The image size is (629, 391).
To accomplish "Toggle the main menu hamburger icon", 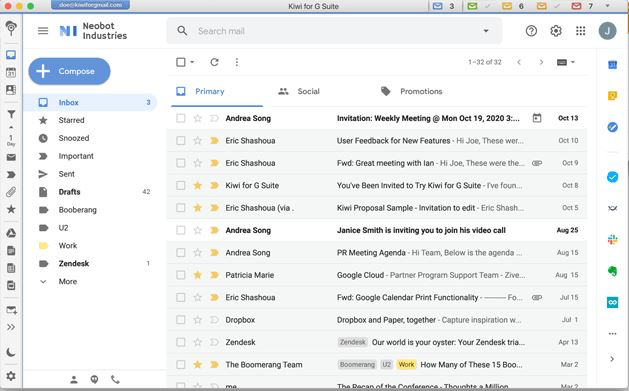I will coord(43,30).
